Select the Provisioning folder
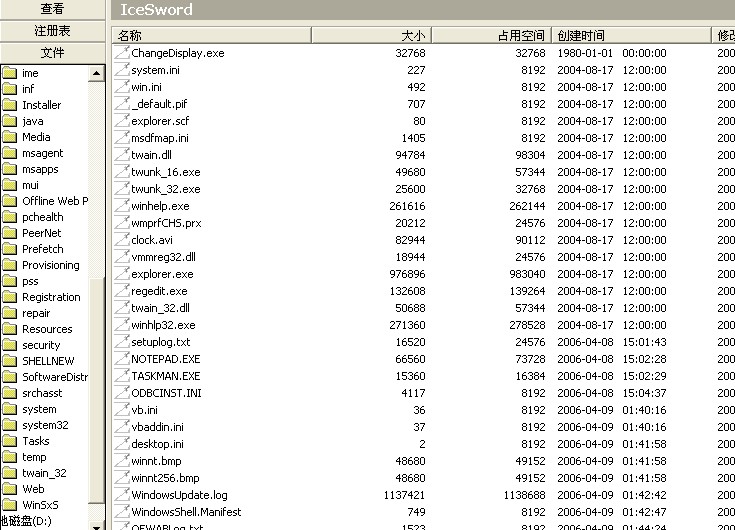This screenshot has width=735, height=530. pos(51,265)
